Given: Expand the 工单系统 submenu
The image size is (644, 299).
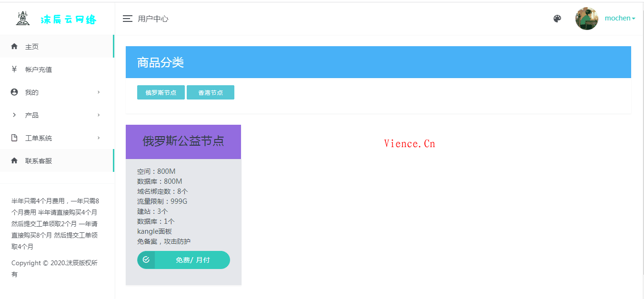Looking at the screenshot, I should click(x=99, y=138).
